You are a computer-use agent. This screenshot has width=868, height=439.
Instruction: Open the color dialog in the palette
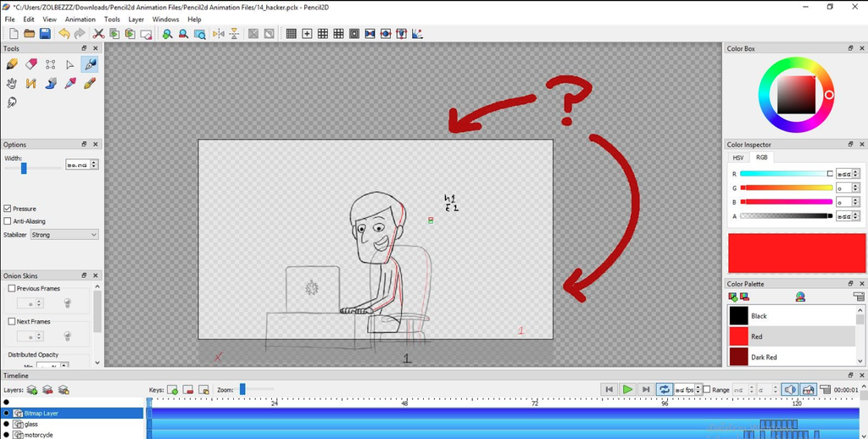800,297
